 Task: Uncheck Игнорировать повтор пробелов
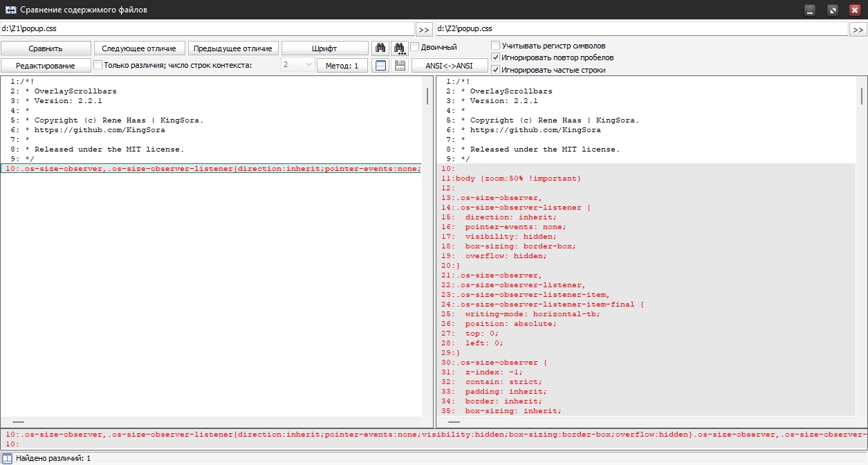(495, 57)
